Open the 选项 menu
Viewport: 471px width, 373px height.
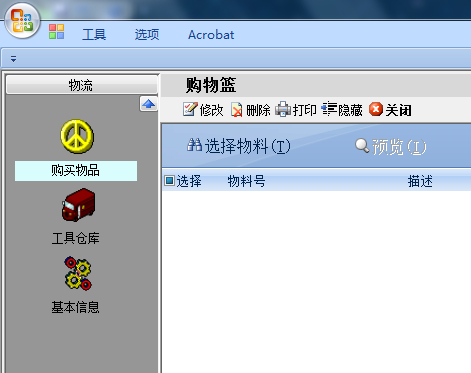[147, 35]
